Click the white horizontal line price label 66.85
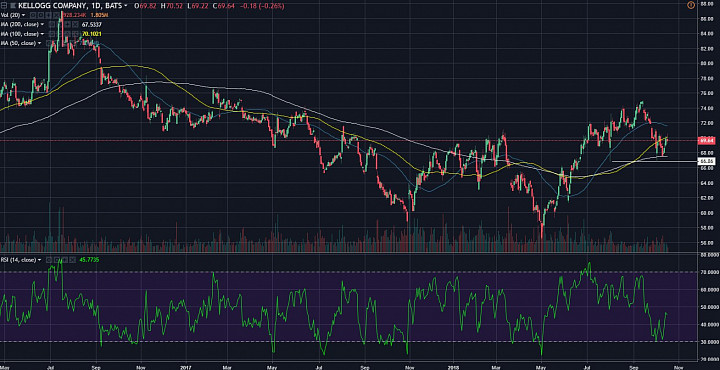Image resolution: width=720 pixels, height=370 pixels. 706,161
